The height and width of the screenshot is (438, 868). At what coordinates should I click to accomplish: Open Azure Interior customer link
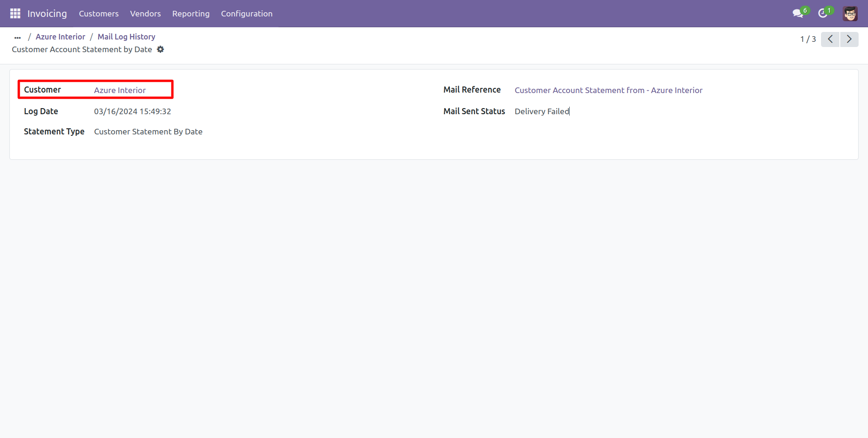pyautogui.click(x=120, y=90)
